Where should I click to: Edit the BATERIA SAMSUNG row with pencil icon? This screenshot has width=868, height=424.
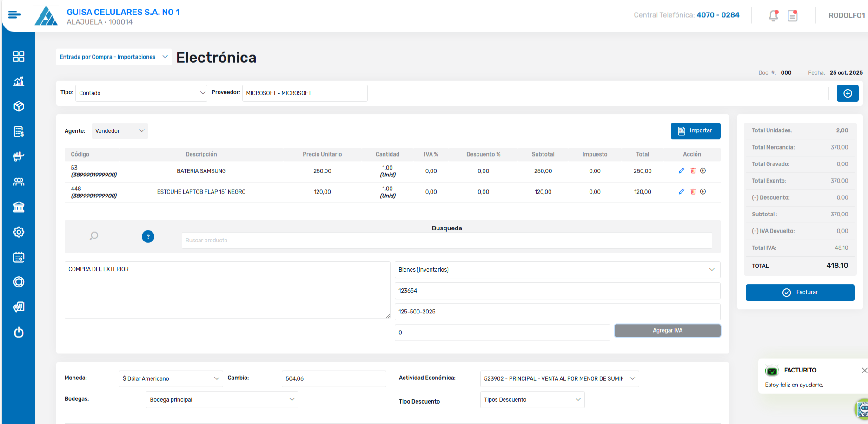(x=682, y=171)
